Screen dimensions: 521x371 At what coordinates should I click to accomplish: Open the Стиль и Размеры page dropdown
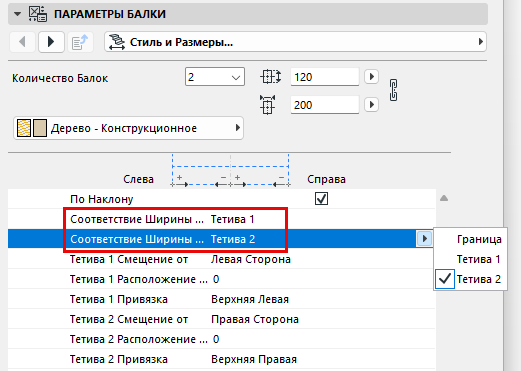[295, 42]
